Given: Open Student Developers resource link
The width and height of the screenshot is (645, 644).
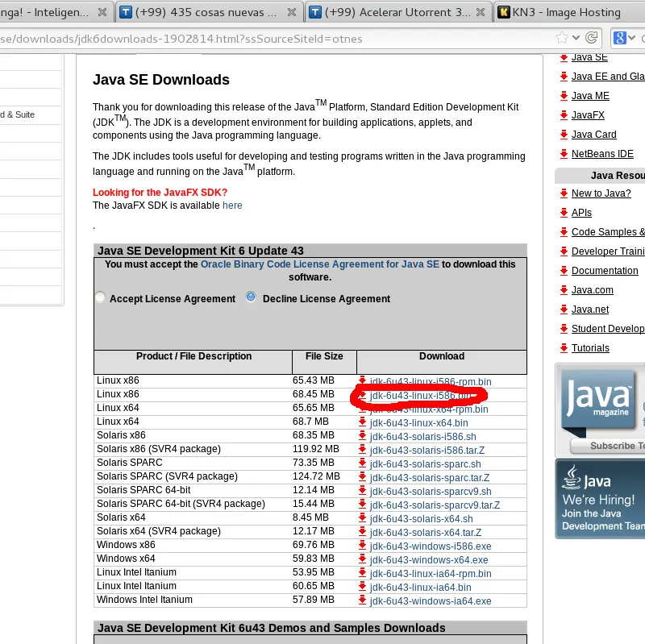Looking at the screenshot, I should pos(608,329).
